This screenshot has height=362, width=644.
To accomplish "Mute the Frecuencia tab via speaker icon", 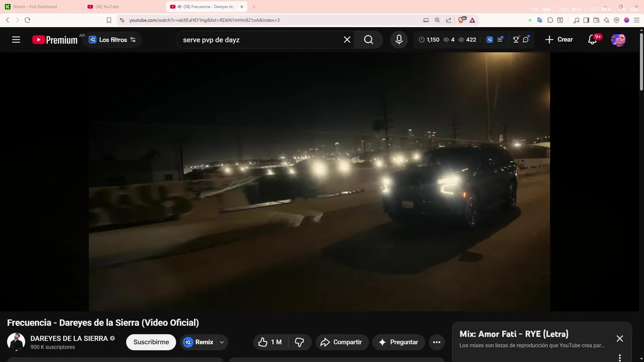I will (180, 7).
